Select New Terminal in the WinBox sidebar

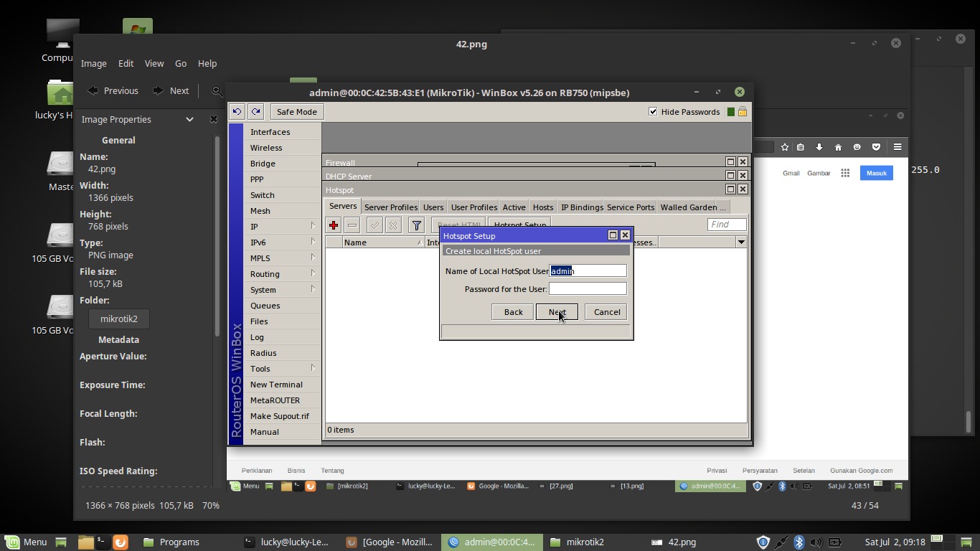pos(276,385)
